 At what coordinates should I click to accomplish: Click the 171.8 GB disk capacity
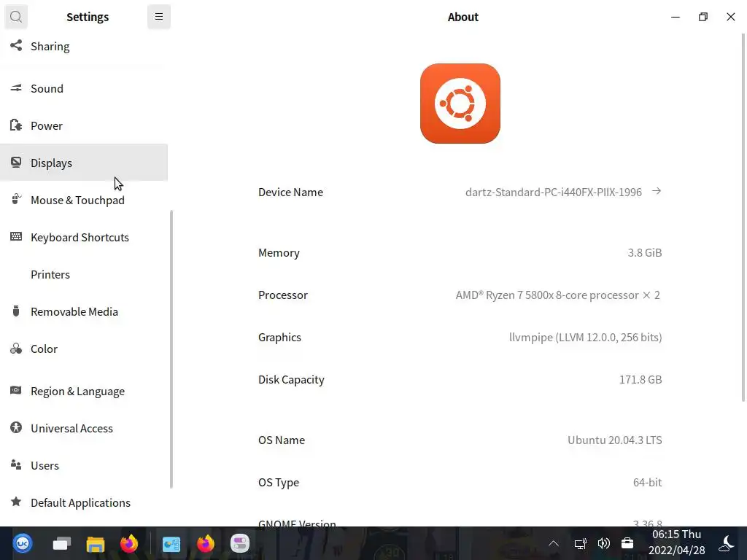[640, 379]
